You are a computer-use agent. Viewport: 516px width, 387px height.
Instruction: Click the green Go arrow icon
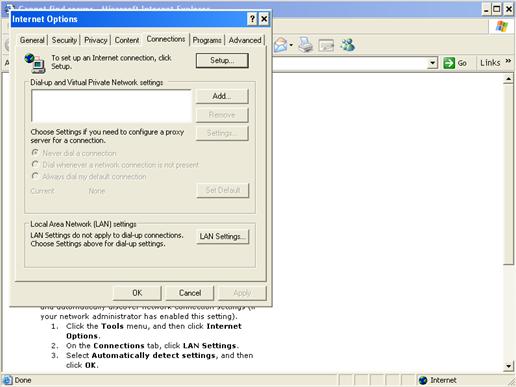(x=449, y=63)
